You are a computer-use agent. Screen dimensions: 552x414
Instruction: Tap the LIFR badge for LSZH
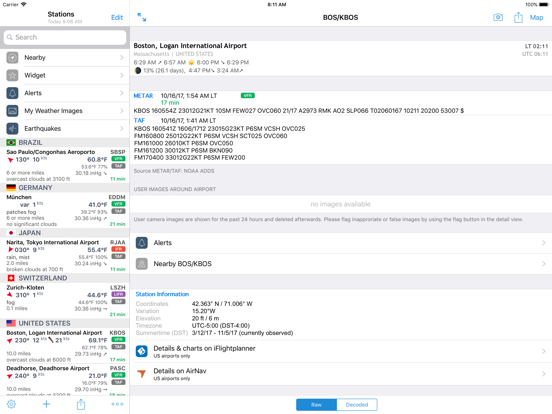[118, 294]
